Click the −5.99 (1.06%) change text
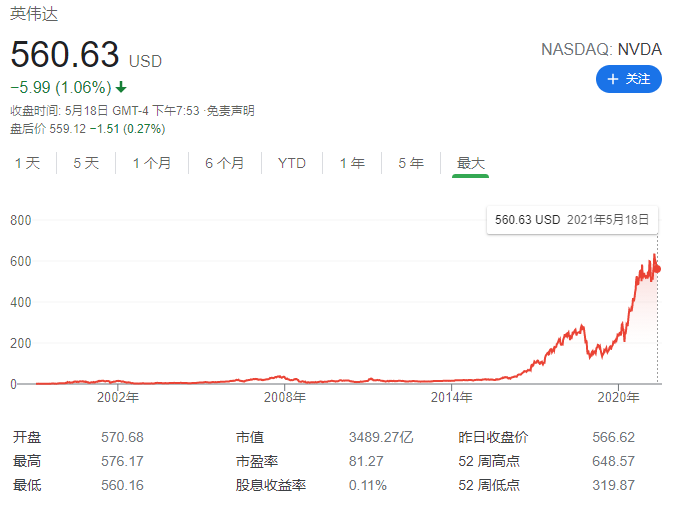The height and width of the screenshot is (508, 677). 61,87
